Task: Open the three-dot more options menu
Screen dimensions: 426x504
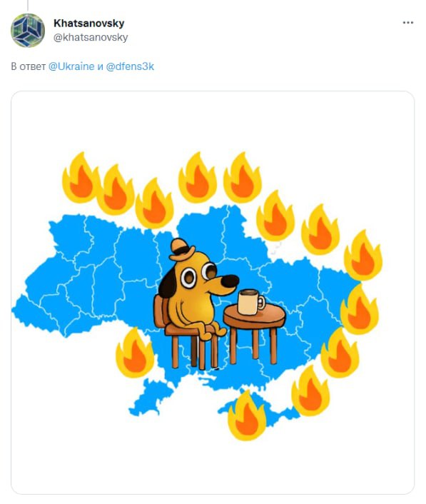Action: coord(407,23)
